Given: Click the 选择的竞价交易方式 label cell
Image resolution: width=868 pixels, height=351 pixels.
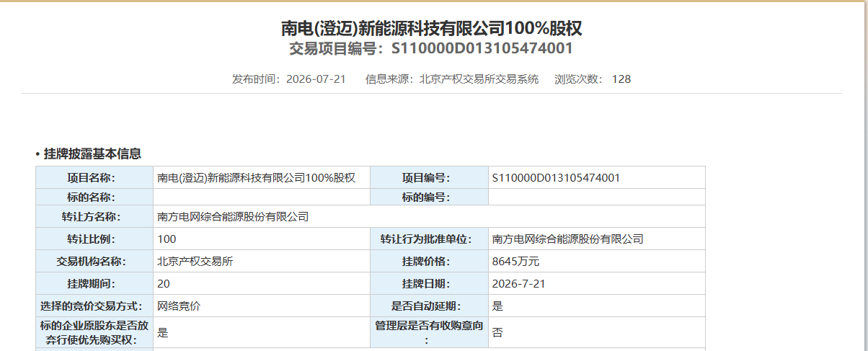Looking at the screenshot, I should coord(94,306).
